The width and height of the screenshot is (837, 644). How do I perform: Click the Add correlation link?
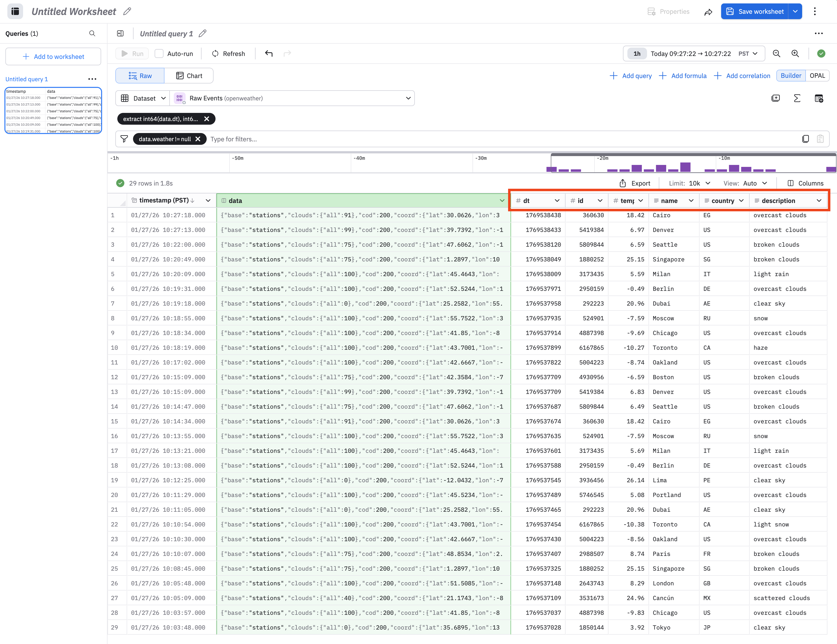point(742,76)
